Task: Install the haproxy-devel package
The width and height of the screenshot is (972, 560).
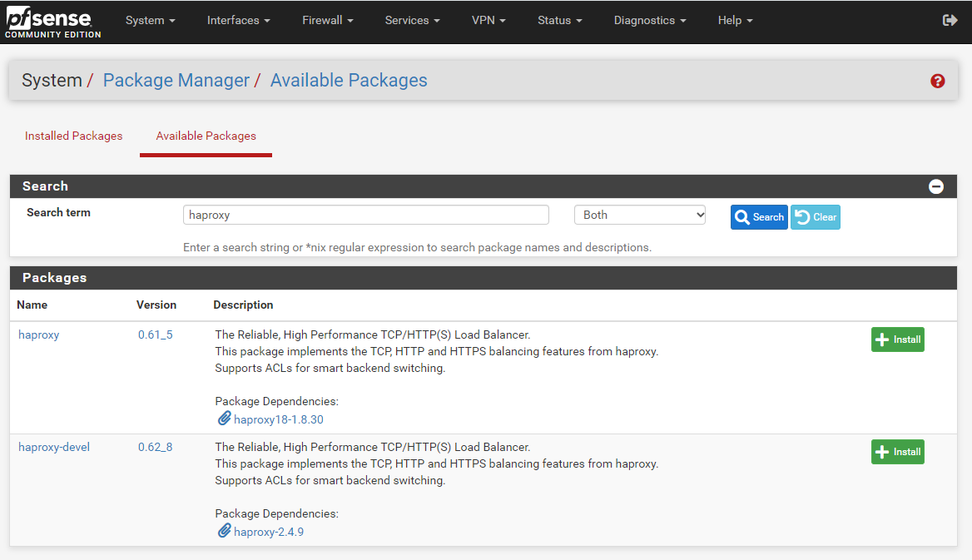Action: (x=898, y=452)
